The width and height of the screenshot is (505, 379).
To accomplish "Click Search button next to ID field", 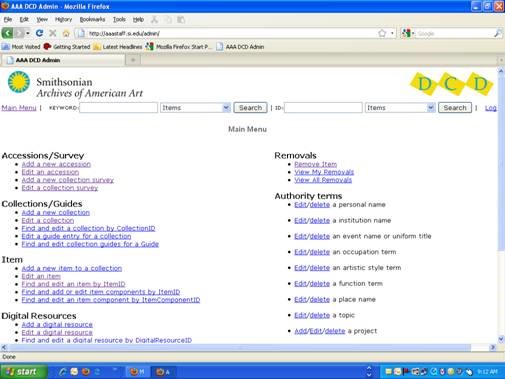I will click(x=455, y=108).
